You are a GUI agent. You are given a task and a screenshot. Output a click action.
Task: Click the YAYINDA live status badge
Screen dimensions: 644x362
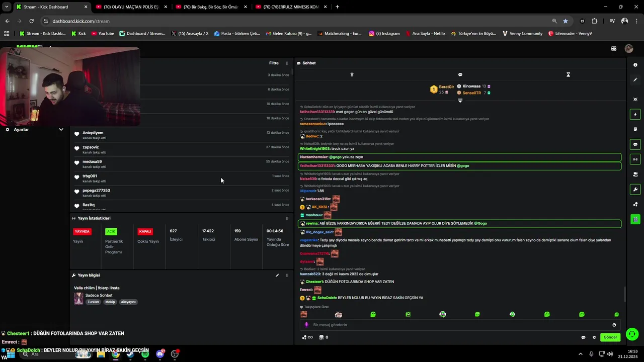(82, 232)
